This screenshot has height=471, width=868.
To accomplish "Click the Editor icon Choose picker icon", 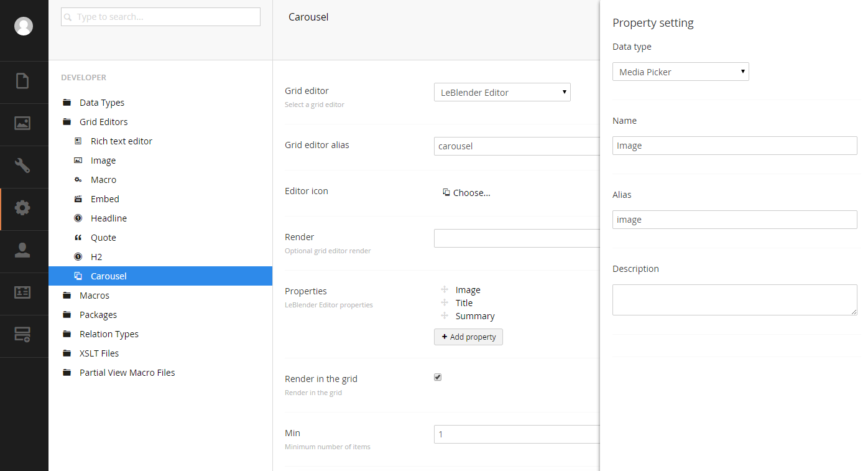I will click(446, 192).
